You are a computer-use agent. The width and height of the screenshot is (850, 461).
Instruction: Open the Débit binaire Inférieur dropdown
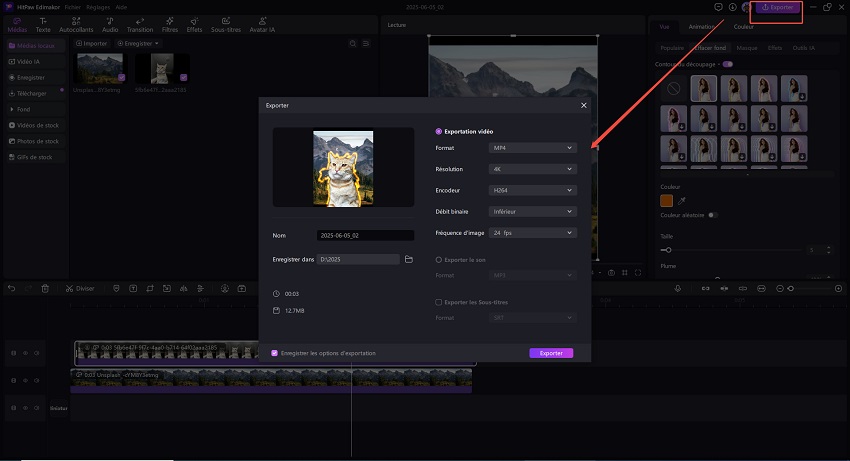(x=532, y=212)
